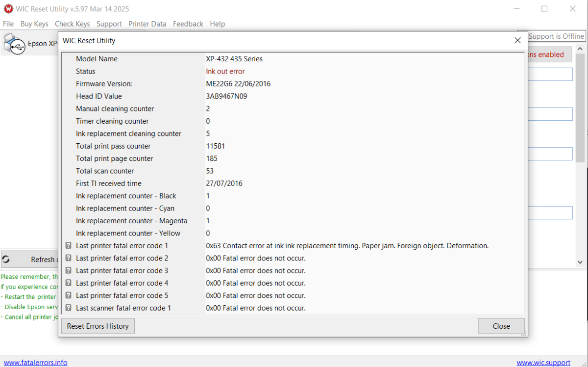Image resolution: width=588 pixels, height=367 pixels.
Task: Click help icon beside fatal error code 3
Action: point(69,270)
